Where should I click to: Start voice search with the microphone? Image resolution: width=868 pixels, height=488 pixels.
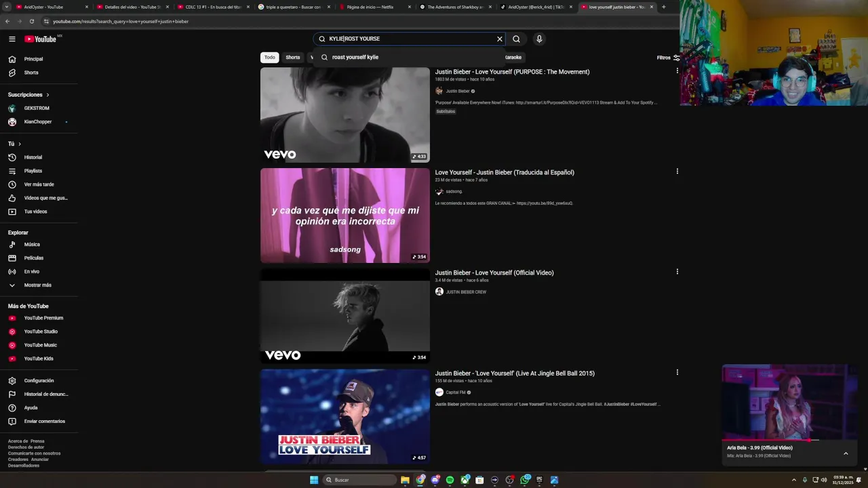pos(539,39)
